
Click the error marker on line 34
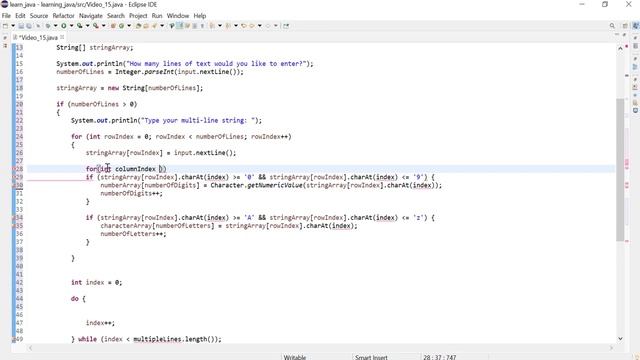[14, 218]
